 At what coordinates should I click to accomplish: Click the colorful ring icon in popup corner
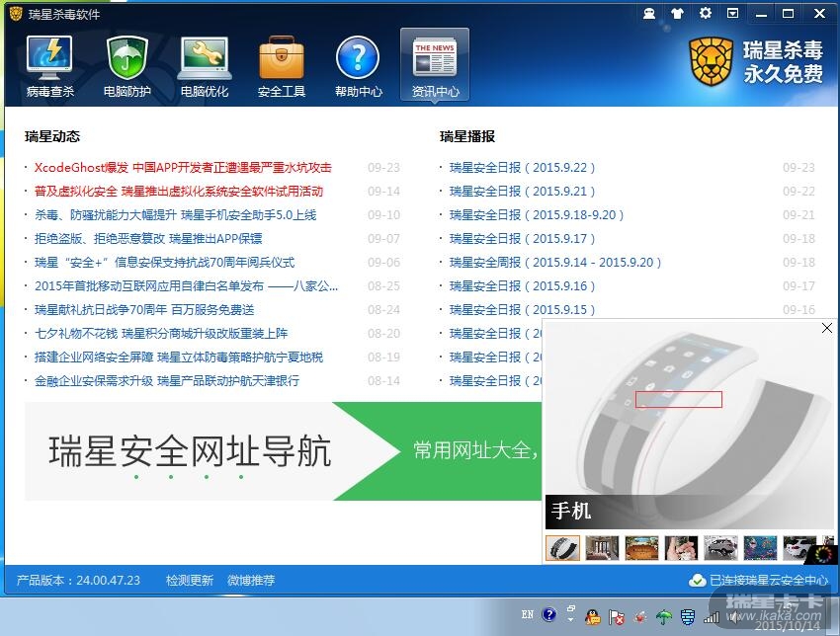click(x=823, y=554)
